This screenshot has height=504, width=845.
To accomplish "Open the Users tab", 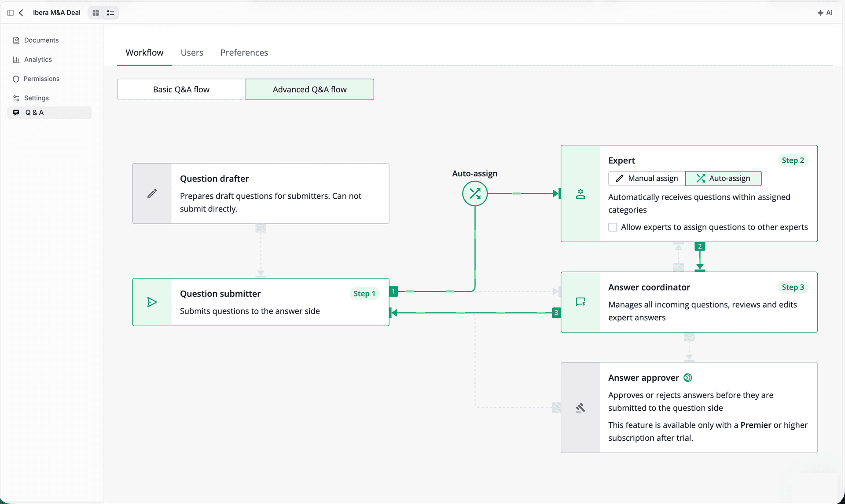I will [x=191, y=52].
